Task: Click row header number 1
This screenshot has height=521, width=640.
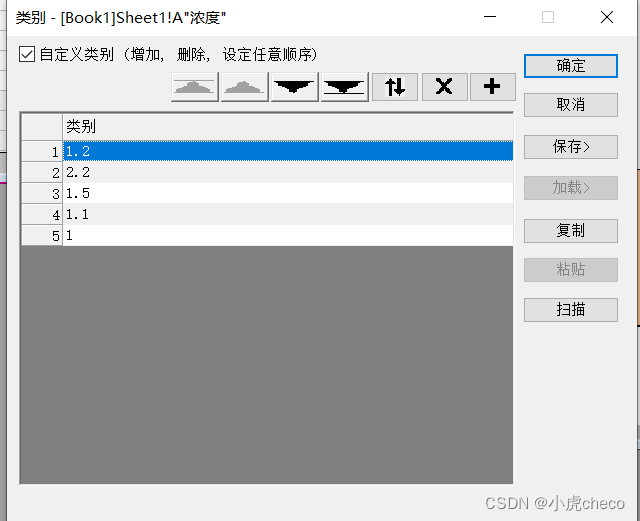Action: tap(42, 151)
